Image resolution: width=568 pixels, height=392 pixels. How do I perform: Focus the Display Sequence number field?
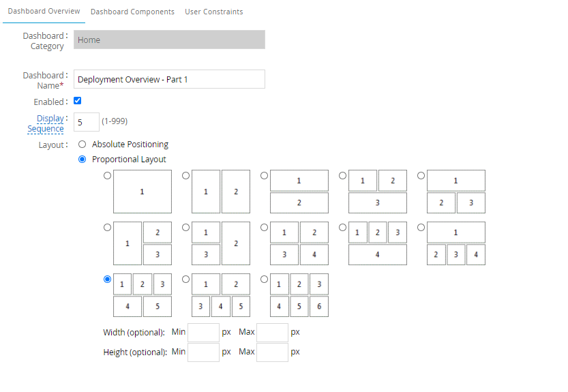click(x=86, y=122)
